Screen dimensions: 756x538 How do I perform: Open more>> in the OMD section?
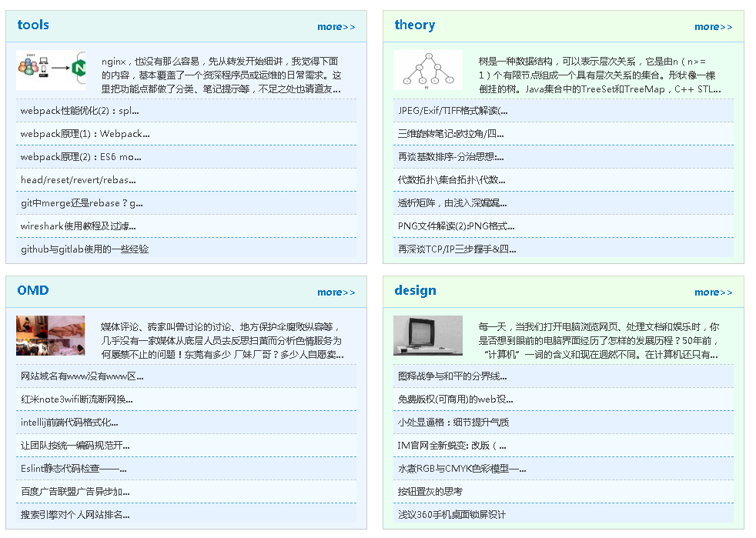pyautogui.click(x=336, y=292)
